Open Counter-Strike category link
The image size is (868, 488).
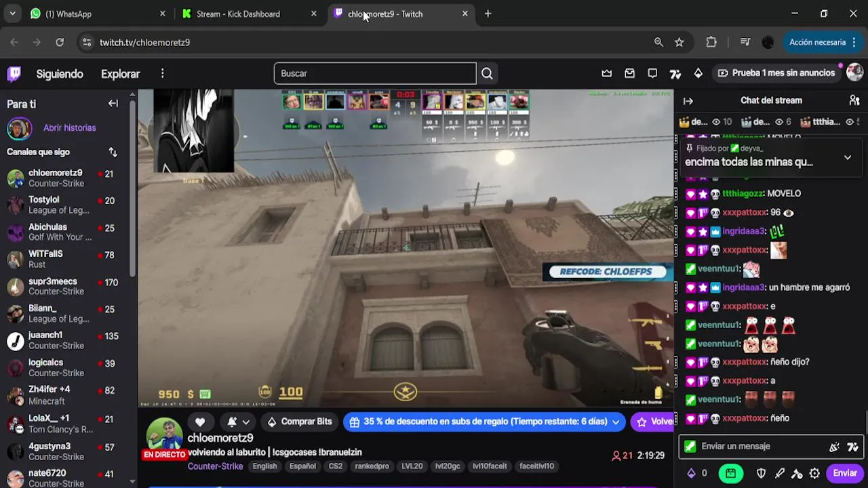coord(215,466)
